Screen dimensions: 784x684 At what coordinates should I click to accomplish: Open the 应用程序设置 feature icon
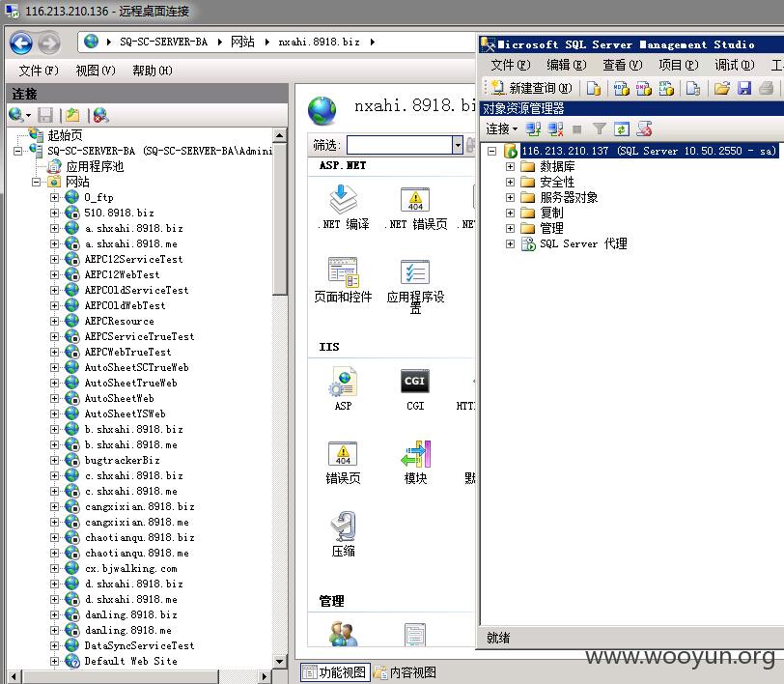pyautogui.click(x=415, y=285)
